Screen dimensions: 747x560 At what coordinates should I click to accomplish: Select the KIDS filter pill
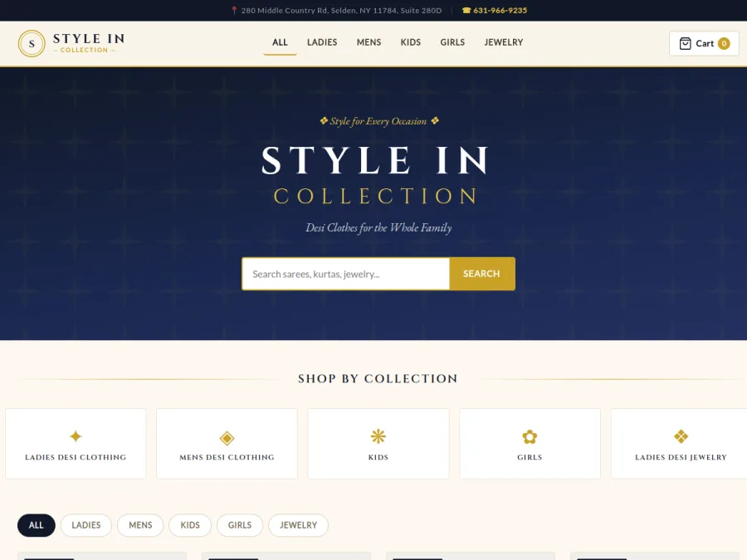(x=190, y=525)
